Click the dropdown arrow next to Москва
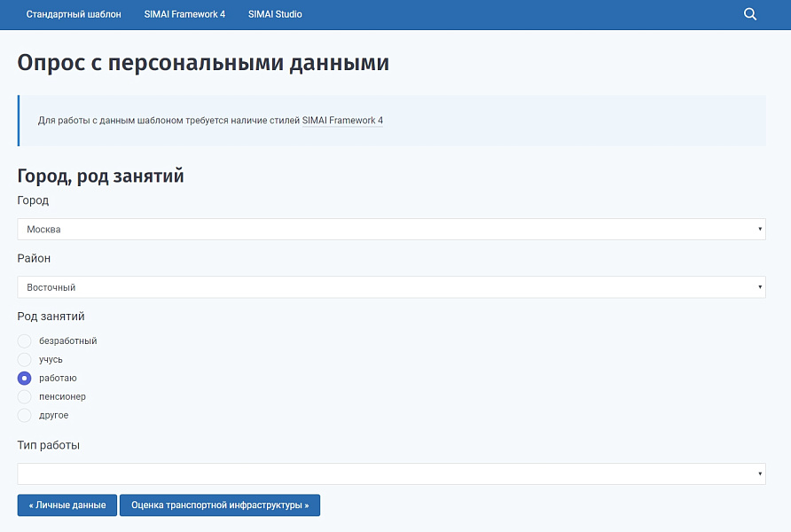This screenshot has width=791, height=532. coord(759,229)
